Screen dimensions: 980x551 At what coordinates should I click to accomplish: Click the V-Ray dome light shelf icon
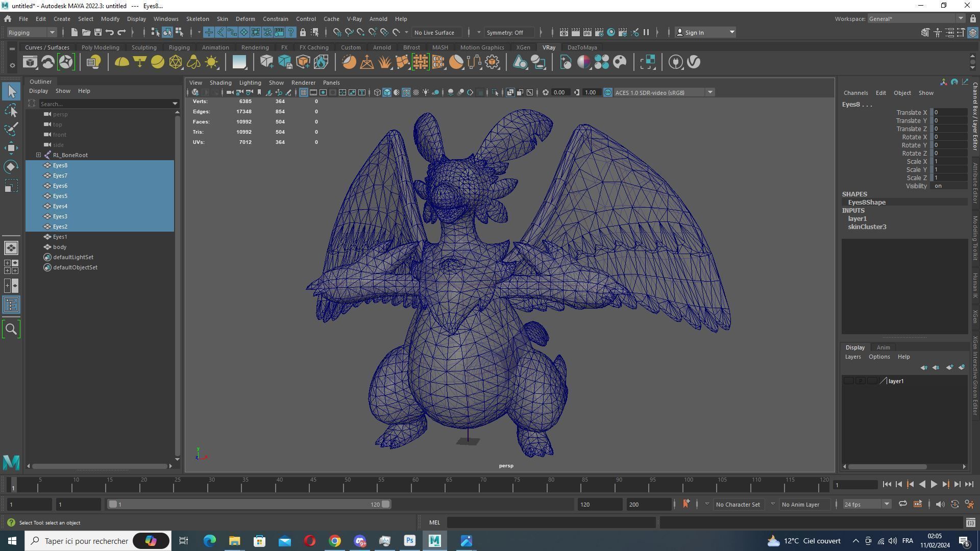pos(121,62)
